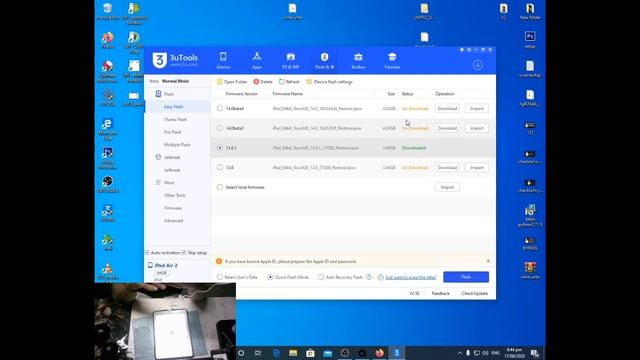The width and height of the screenshot is (640, 360).
Task: Choose Select local firmware radio button
Action: (220, 187)
